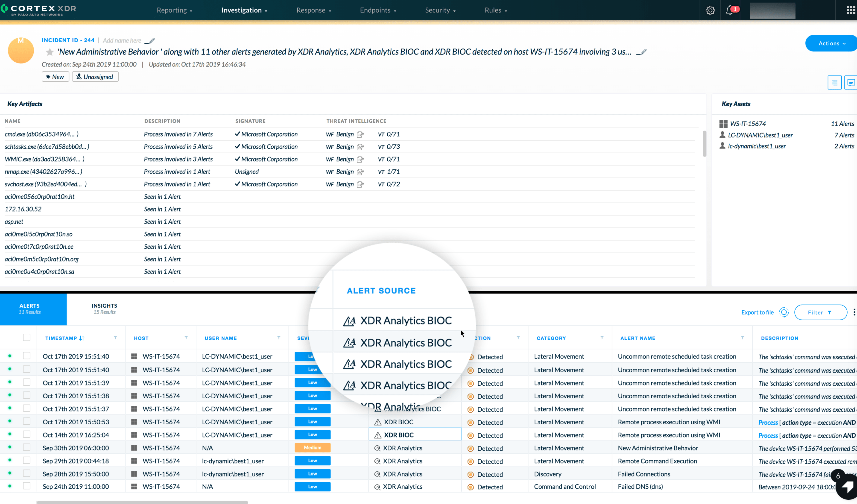Open the Cortex XDR settings gear
Viewport: 857px width, 504px height.
(710, 10)
